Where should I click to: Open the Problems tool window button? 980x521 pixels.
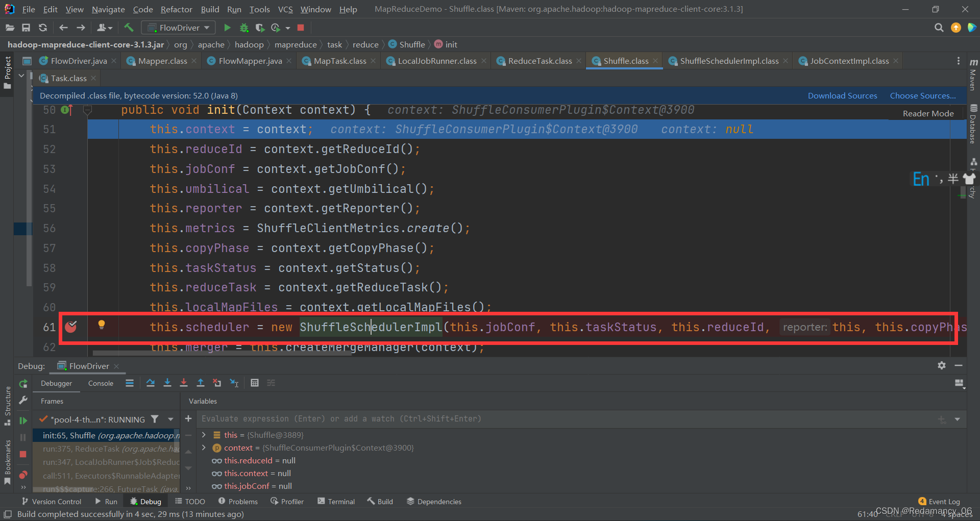(x=238, y=502)
